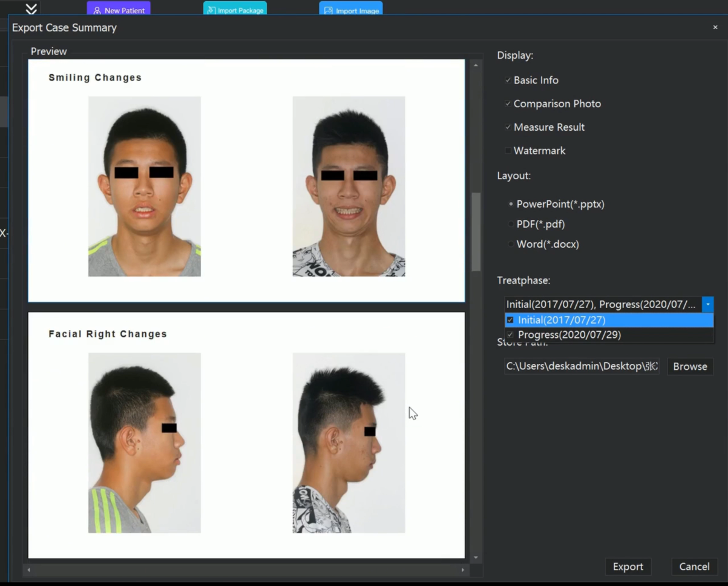The width and height of the screenshot is (728, 586).
Task: Toggle Progress(2020/07/29) in the dropdown list
Action: coord(510,335)
